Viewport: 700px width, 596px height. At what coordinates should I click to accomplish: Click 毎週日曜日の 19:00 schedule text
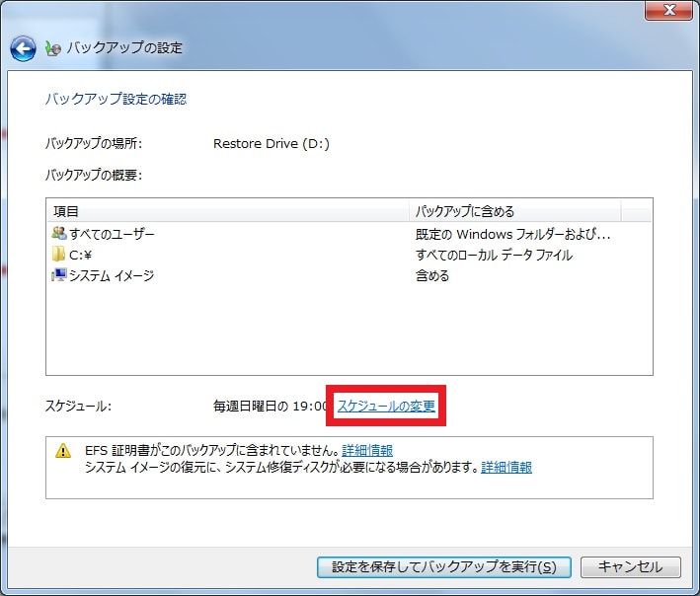(x=271, y=406)
